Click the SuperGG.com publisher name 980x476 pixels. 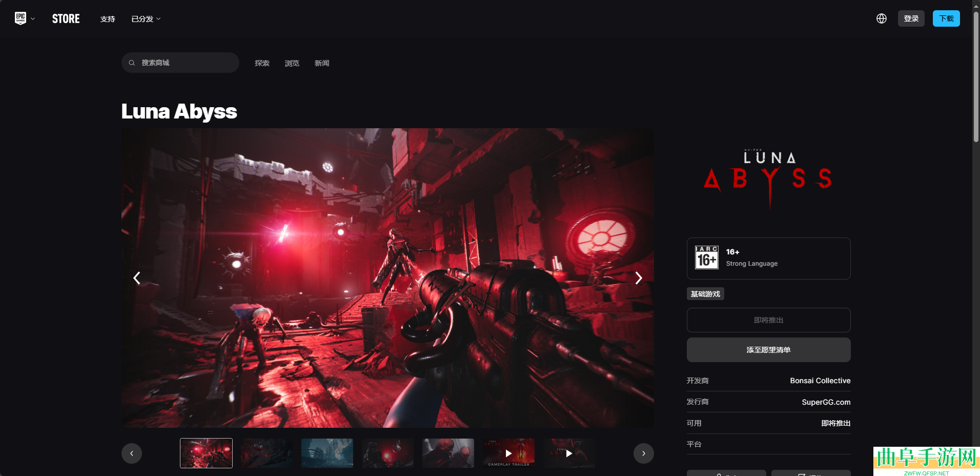point(826,402)
